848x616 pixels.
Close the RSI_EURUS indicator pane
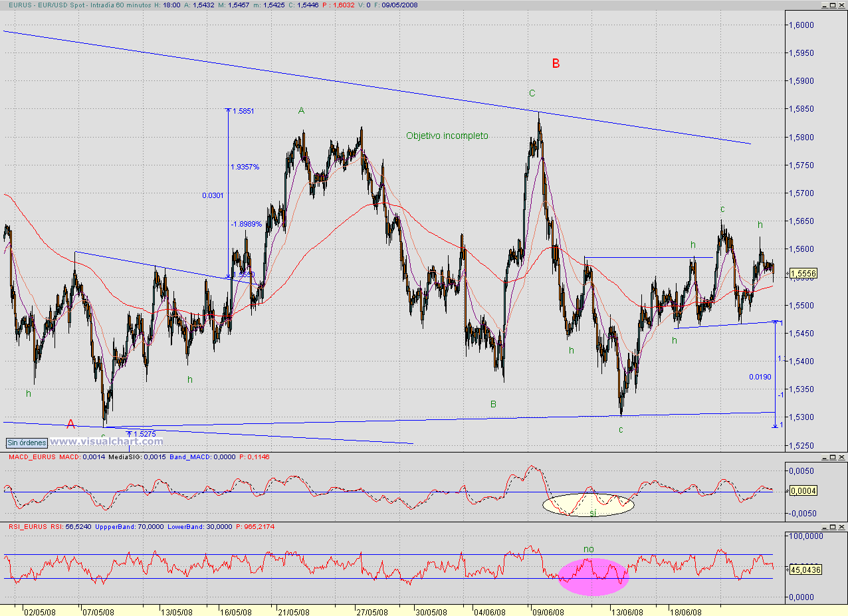(x=841, y=526)
